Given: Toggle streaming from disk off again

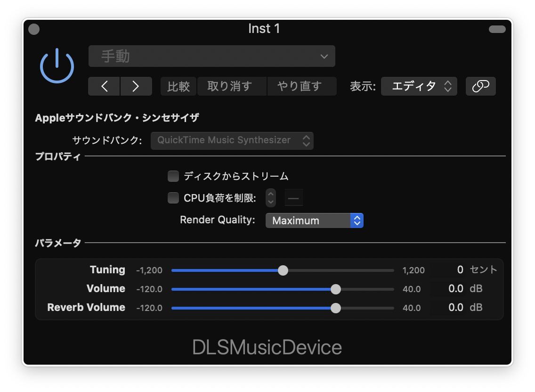Looking at the screenshot, I should (x=173, y=176).
